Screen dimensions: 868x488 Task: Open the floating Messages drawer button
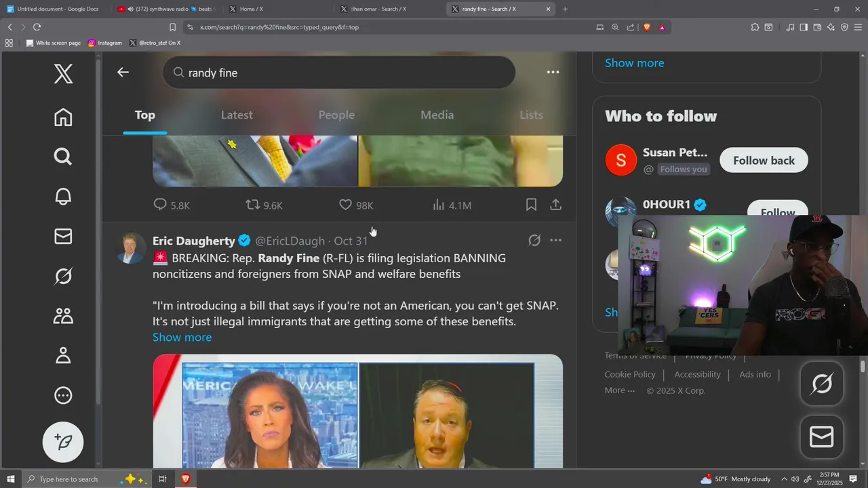tap(822, 437)
